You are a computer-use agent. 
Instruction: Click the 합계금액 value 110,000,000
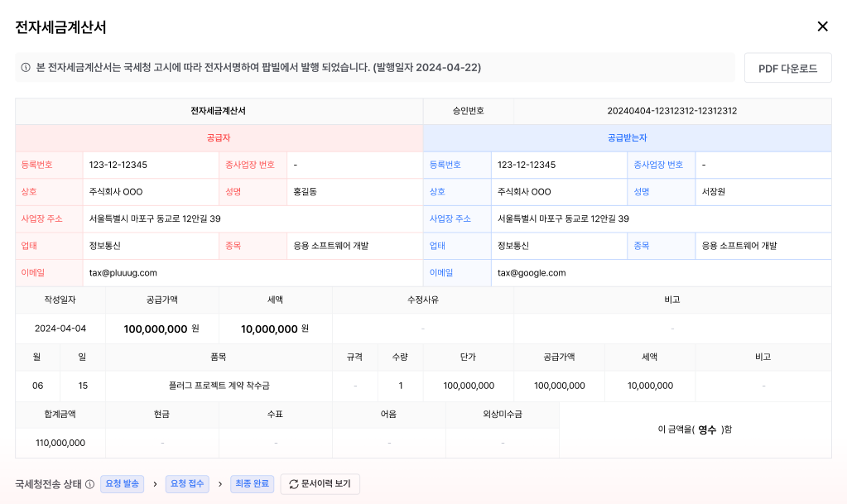tap(60, 443)
